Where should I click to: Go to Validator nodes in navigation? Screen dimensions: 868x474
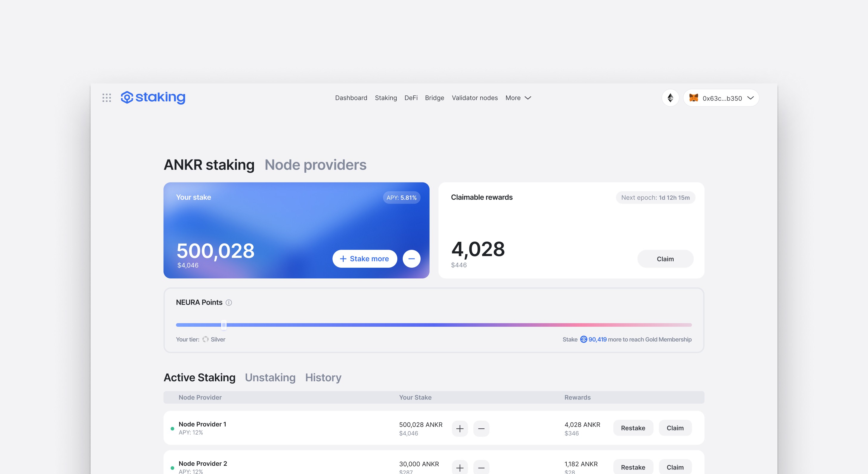(x=475, y=98)
